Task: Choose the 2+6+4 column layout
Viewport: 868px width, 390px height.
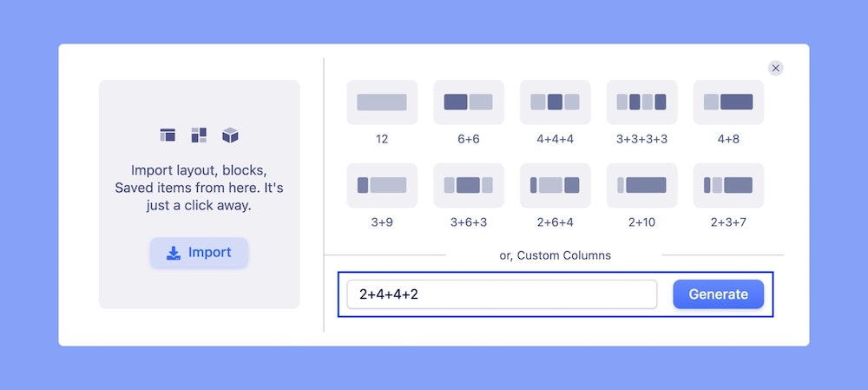Action: pyautogui.click(x=556, y=185)
